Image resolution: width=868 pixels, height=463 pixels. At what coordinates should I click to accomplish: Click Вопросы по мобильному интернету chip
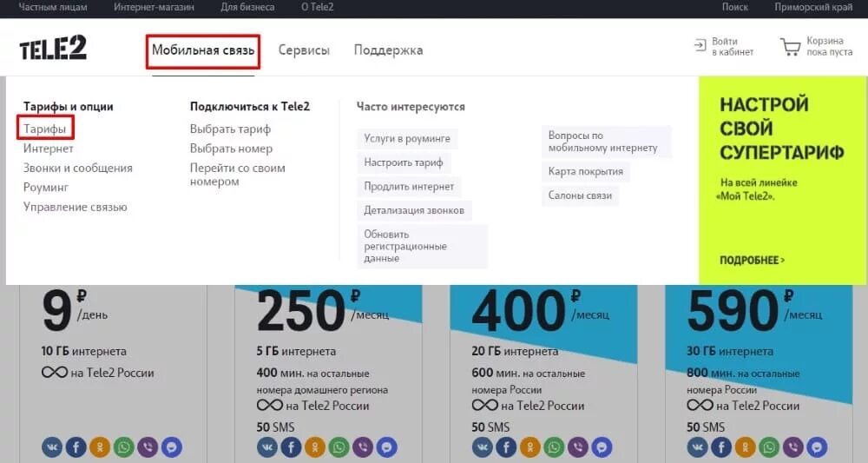[x=606, y=142]
